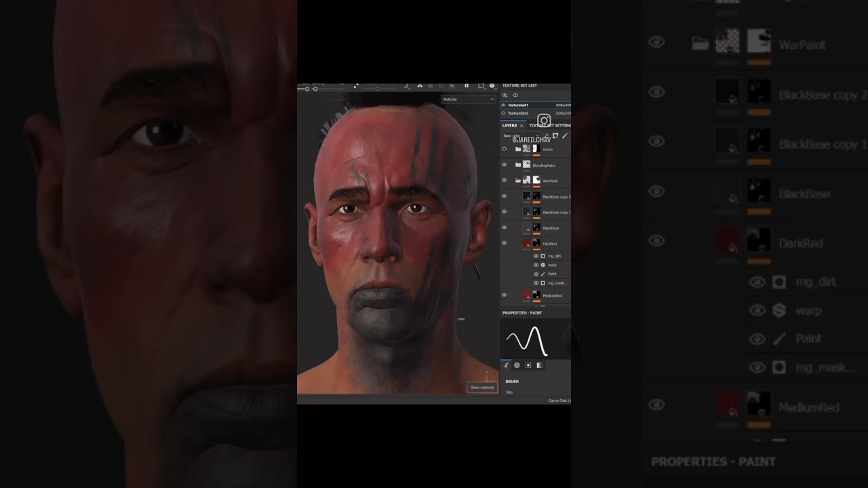
Task: Click the Grime layer mask thumbnail
Action: (536, 149)
